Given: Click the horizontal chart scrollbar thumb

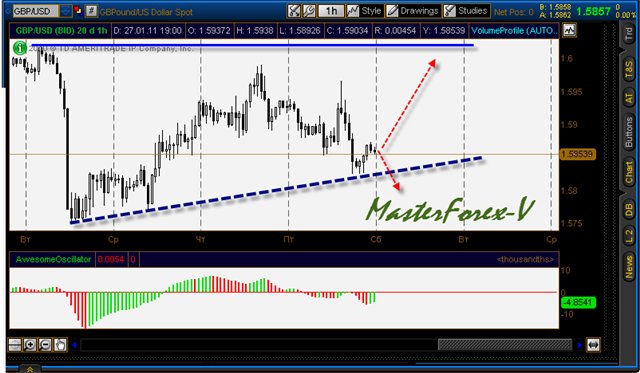Looking at the screenshot, I should tap(505, 345).
